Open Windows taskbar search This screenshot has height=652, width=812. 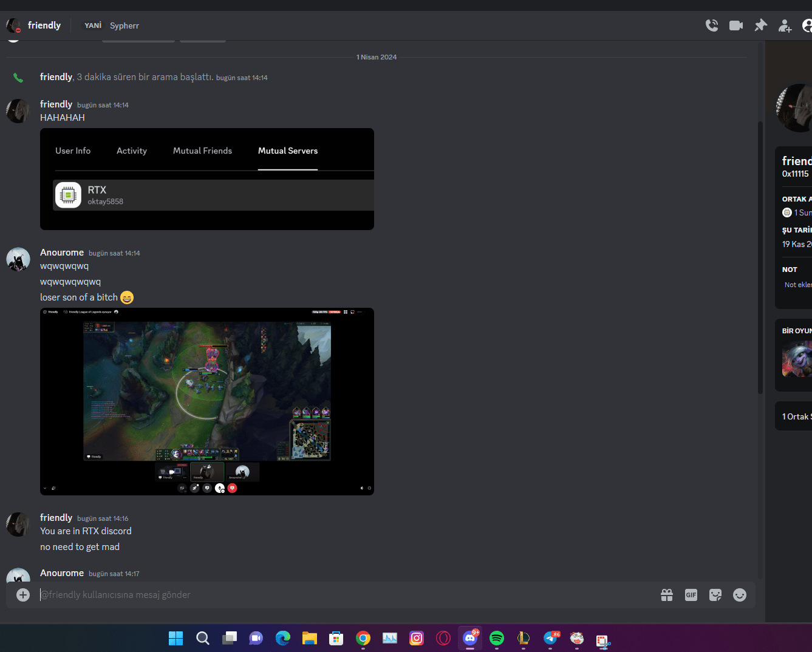[203, 638]
